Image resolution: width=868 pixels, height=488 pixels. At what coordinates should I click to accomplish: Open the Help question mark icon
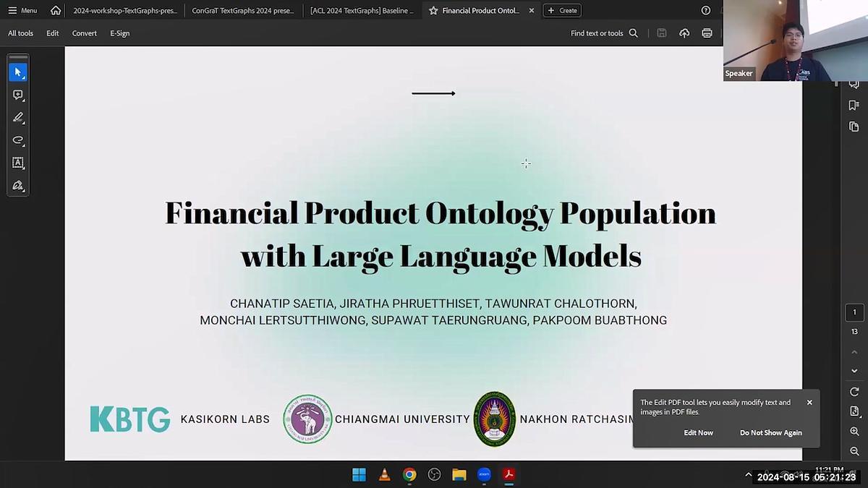click(706, 10)
